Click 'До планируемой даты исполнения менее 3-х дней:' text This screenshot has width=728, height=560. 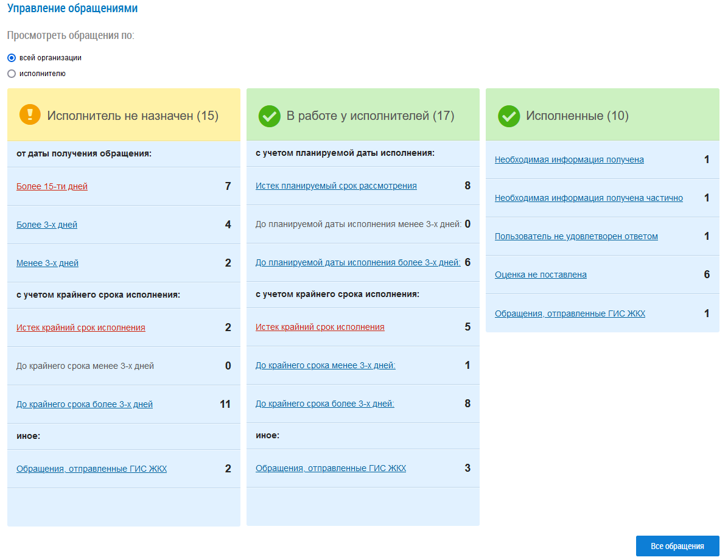pyautogui.click(x=359, y=224)
